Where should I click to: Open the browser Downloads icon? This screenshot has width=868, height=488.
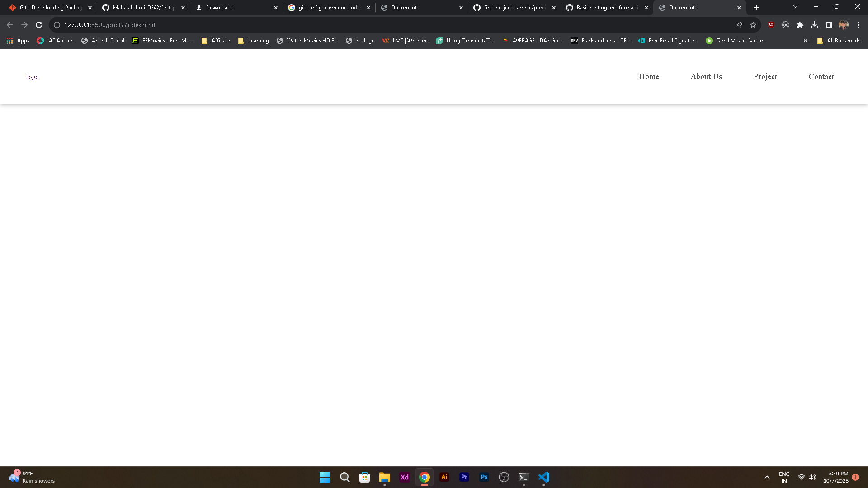point(815,25)
